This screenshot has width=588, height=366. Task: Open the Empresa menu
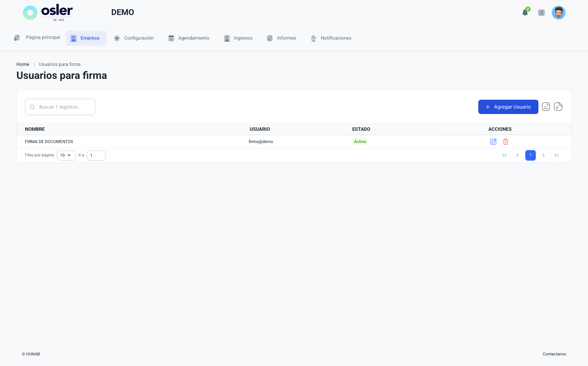click(x=86, y=38)
